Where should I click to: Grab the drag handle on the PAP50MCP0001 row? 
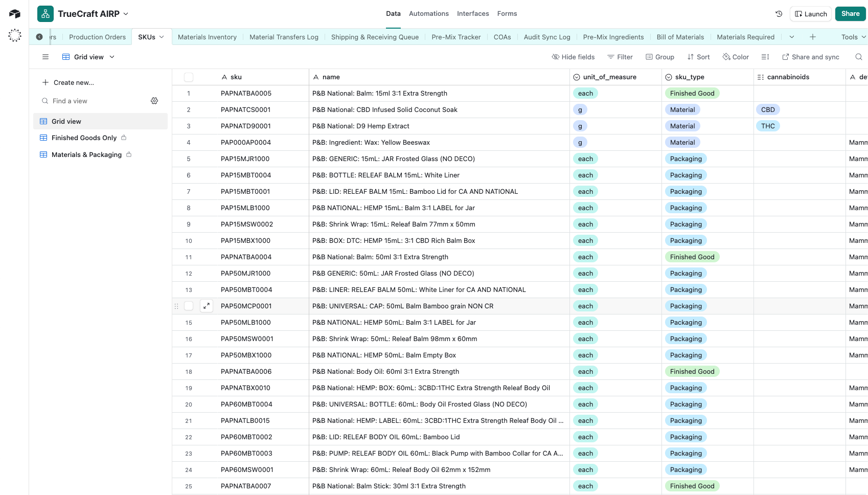(x=176, y=306)
